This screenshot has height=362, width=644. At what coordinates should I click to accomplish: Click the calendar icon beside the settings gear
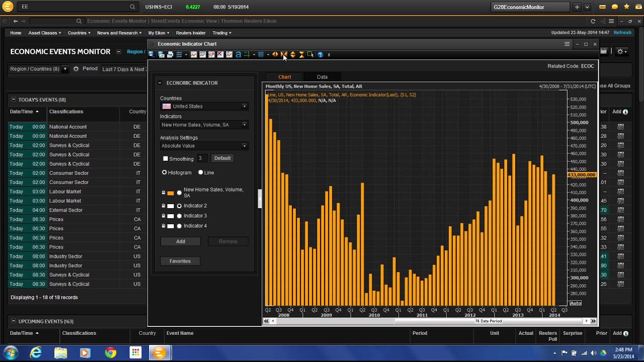click(604, 51)
